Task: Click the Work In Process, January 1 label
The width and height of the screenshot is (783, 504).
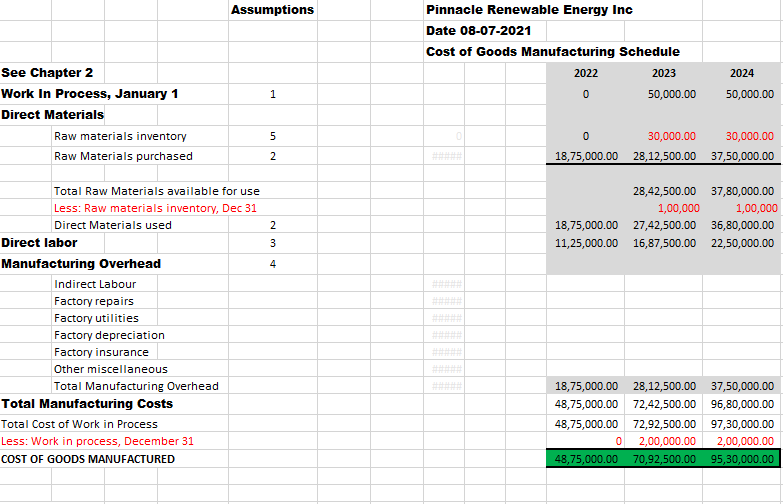Action: pos(89,94)
